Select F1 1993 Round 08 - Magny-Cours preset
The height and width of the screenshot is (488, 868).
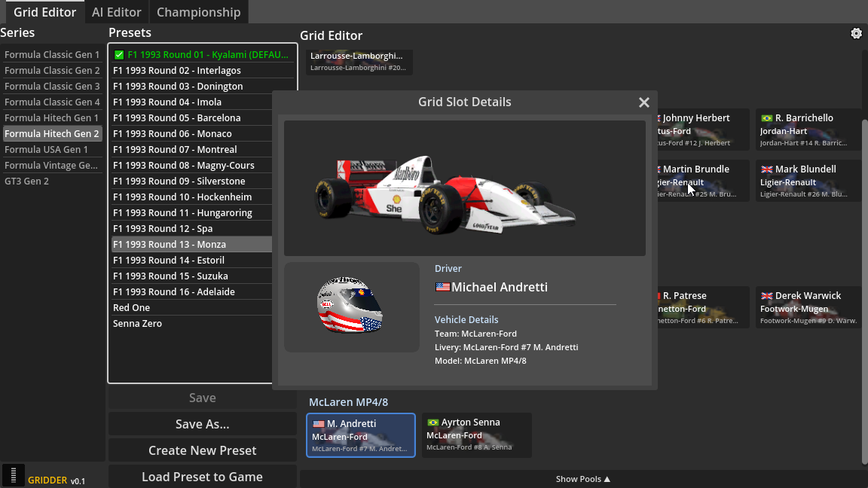click(x=191, y=166)
